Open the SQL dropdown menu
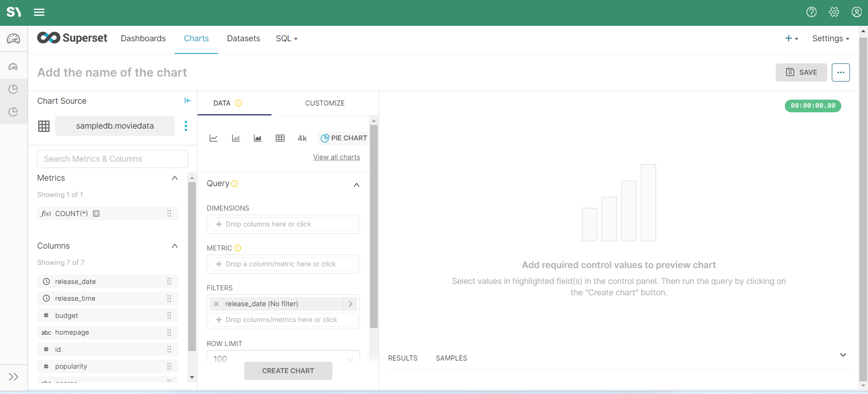The image size is (868, 394). (x=287, y=38)
